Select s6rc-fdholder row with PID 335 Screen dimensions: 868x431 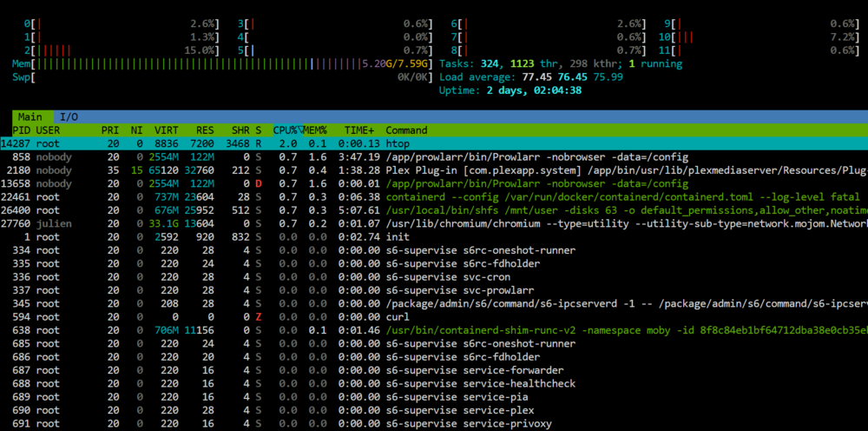point(434,263)
